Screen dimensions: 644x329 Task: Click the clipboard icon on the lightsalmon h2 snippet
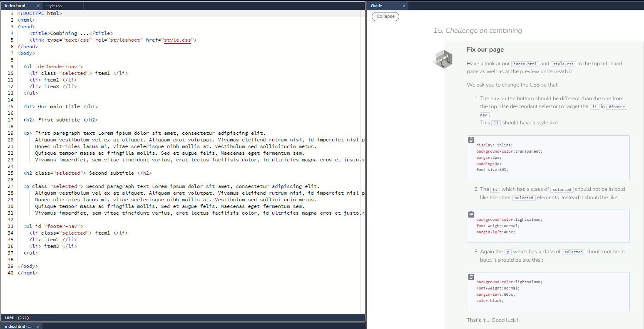pyautogui.click(x=471, y=214)
